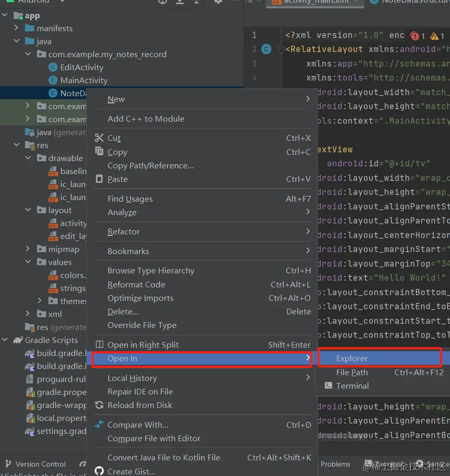Open the Bookmarks submenu

202,252
